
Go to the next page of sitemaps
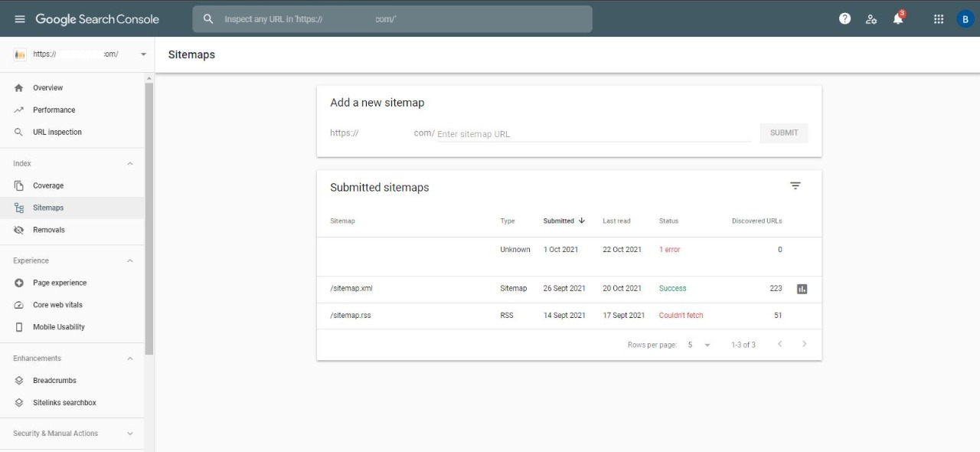coord(804,345)
